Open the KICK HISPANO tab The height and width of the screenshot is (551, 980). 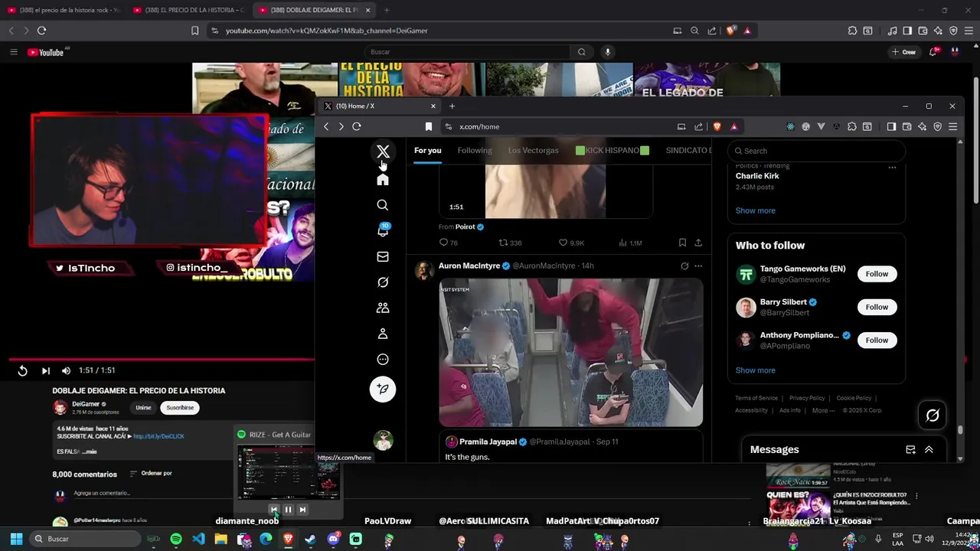click(x=612, y=150)
